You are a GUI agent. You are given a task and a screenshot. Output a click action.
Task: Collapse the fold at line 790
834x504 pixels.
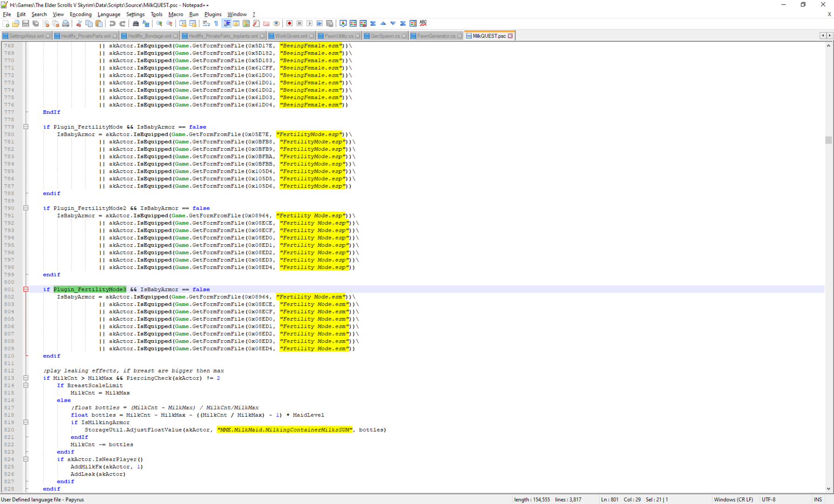click(x=26, y=208)
